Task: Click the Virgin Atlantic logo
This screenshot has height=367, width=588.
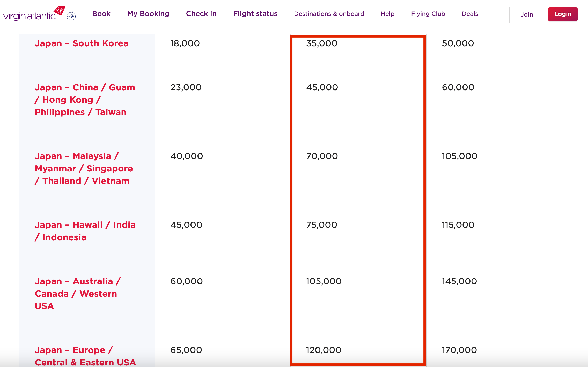Action: click(x=34, y=14)
